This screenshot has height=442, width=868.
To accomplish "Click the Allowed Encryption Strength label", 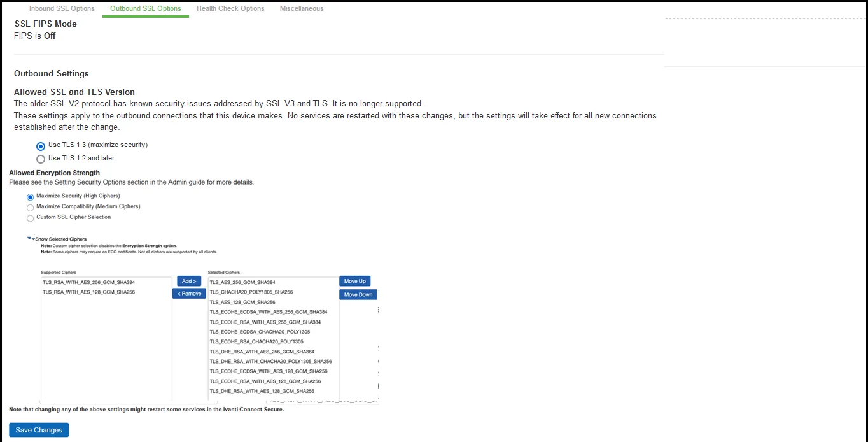I will tap(55, 173).
